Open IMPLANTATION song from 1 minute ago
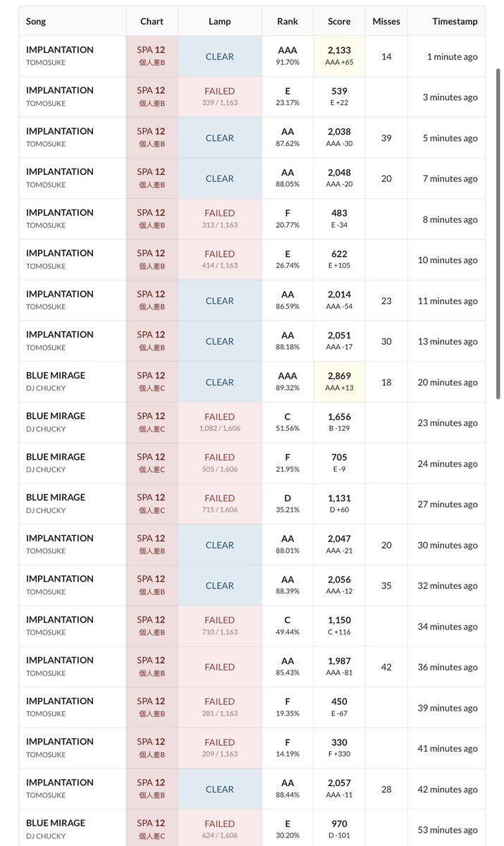The image size is (504, 846). (x=60, y=50)
